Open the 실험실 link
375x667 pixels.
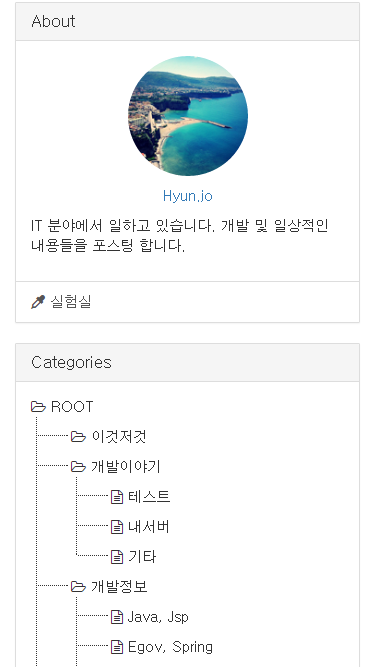click(x=71, y=302)
